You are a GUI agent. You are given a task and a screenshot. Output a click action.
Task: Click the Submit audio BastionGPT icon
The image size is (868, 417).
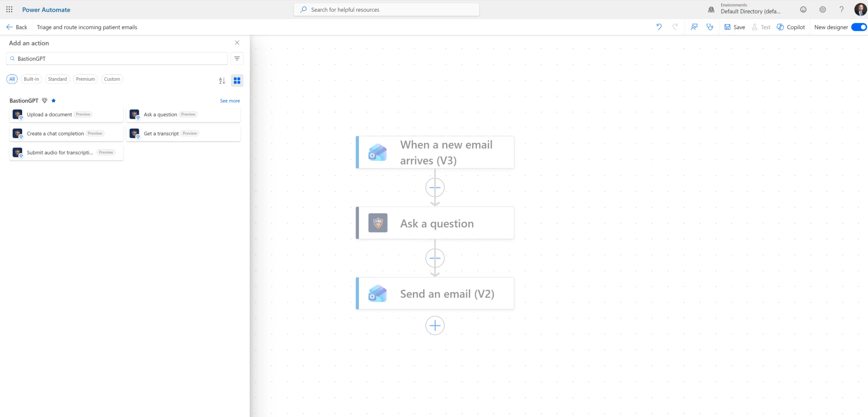pyautogui.click(x=17, y=152)
